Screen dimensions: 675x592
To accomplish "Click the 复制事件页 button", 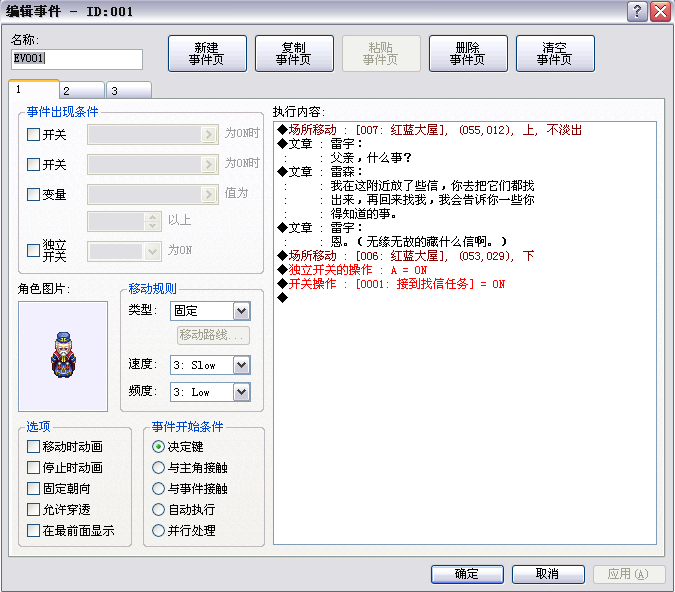I will (x=294, y=53).
